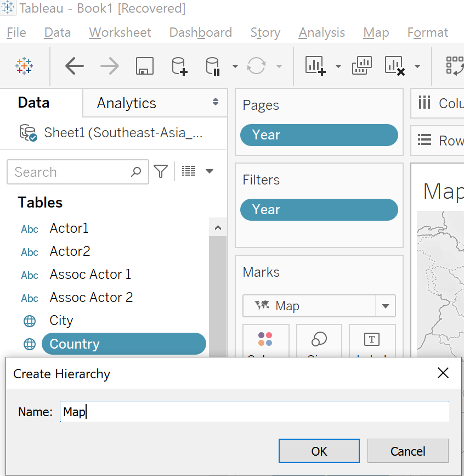This screenshot has height=476, width=464.
Task: Confirm hierarchy with OK button
Action: pos(319,451)
